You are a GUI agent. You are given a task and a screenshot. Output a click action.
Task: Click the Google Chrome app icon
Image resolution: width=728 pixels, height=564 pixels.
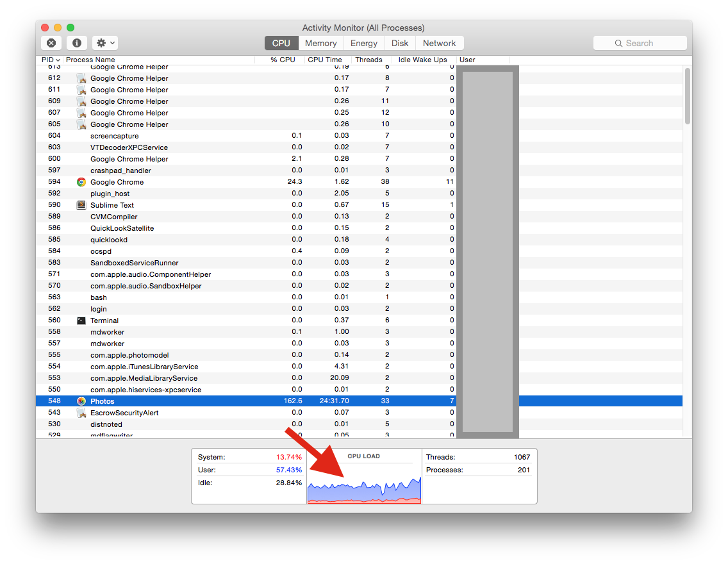pyautogui.click(x=81, y=182)
